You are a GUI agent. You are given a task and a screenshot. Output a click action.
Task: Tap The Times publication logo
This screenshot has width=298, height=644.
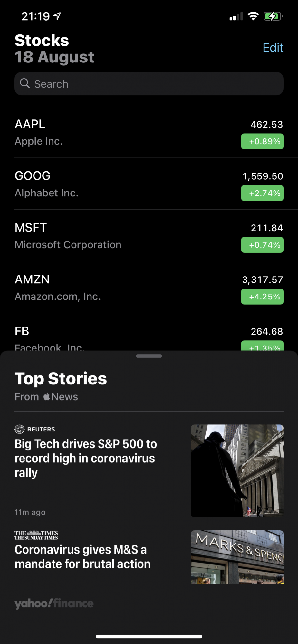[36, 535]
